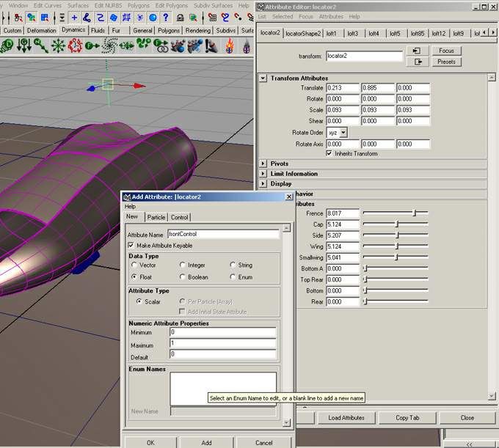This screenshot has width=499, height=448.
Task: Click the Gravity field shelf icon
Action: pos(24,46)
